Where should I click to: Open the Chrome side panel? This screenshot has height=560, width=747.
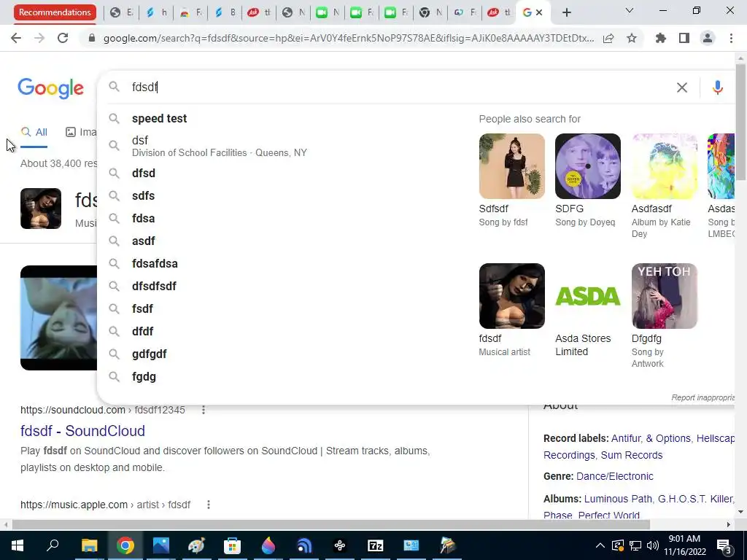click(x=684, y=38)
